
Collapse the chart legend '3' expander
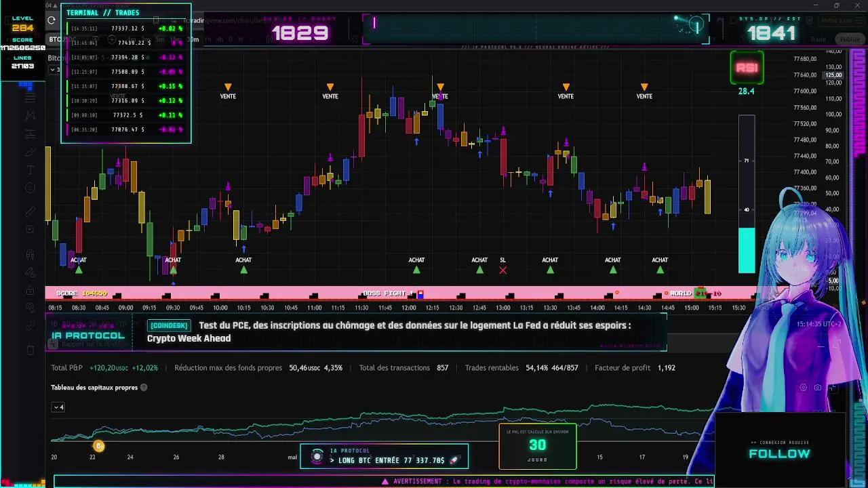[54, 70]
